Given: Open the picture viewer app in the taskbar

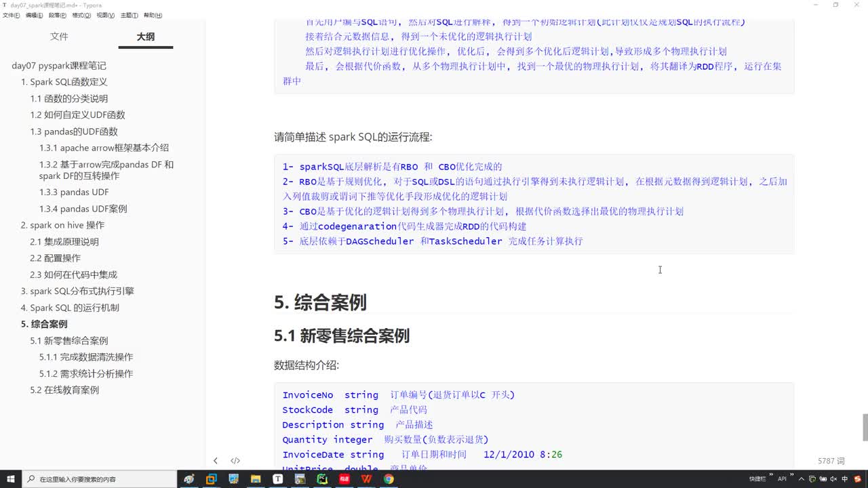Looking at the screenshot, I should point(233,479).
